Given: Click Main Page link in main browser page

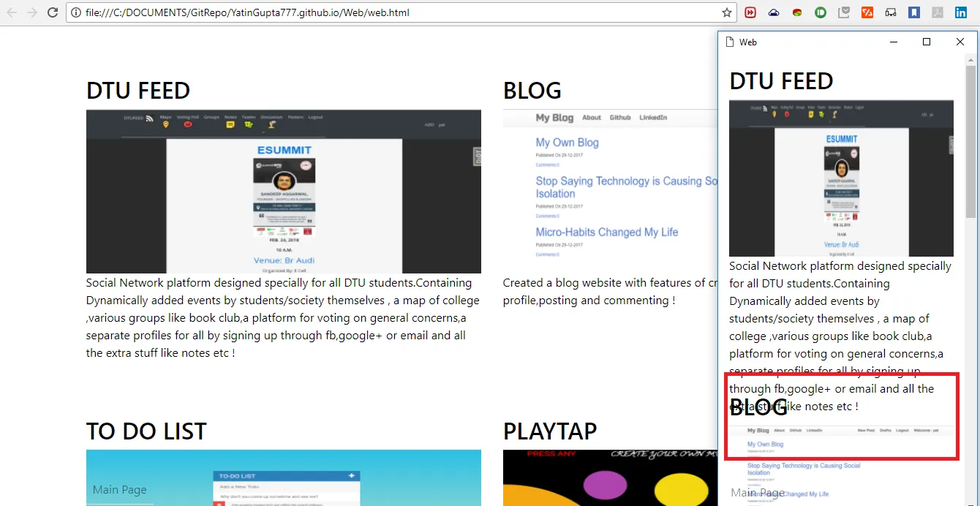Looking at the screenshot, I should coord(119,490).
